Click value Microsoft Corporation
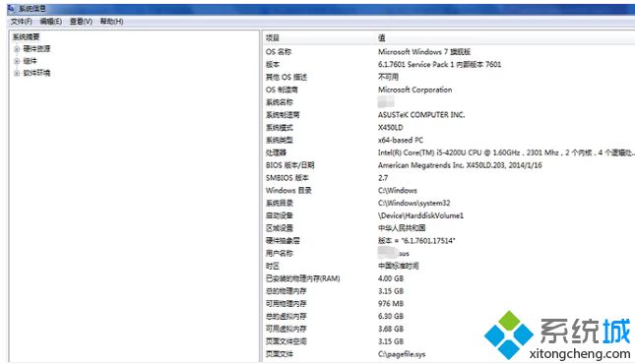This screenshot has width=635, height=364. click(x=415, y=90)
